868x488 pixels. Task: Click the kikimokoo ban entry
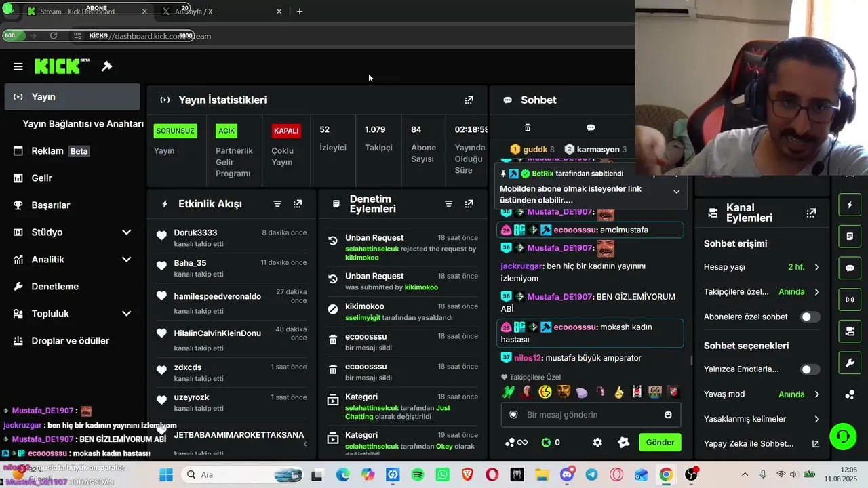tap(403, 312)
